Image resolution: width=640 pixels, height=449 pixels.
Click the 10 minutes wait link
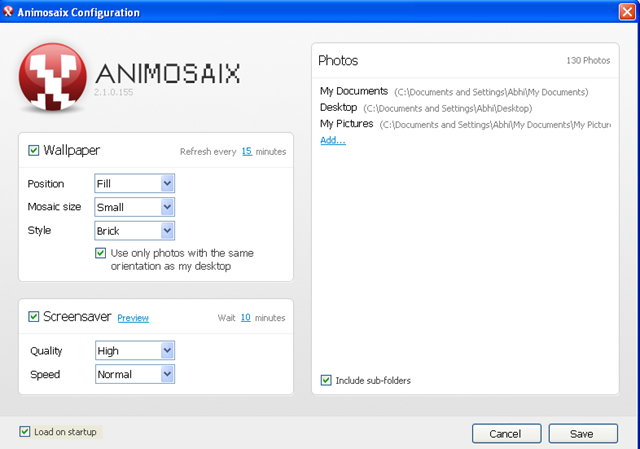[246, 318]
